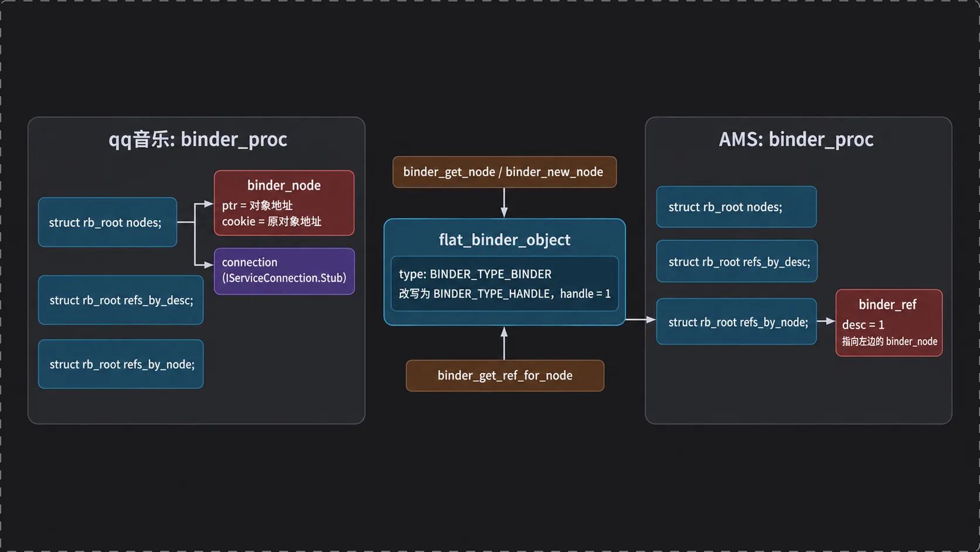Click the 'ptr = 对象地址' line

[x=257, y=205]
